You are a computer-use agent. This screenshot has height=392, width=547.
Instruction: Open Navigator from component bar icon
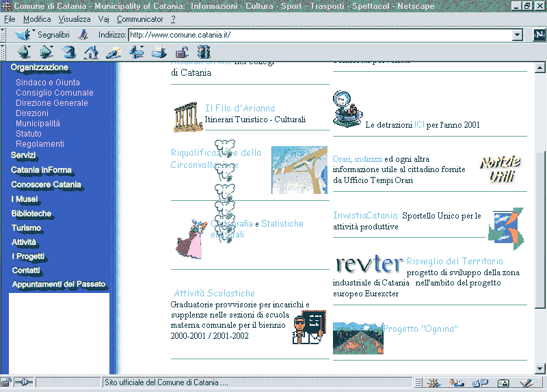pyautogui.click(x=433, y=383)
